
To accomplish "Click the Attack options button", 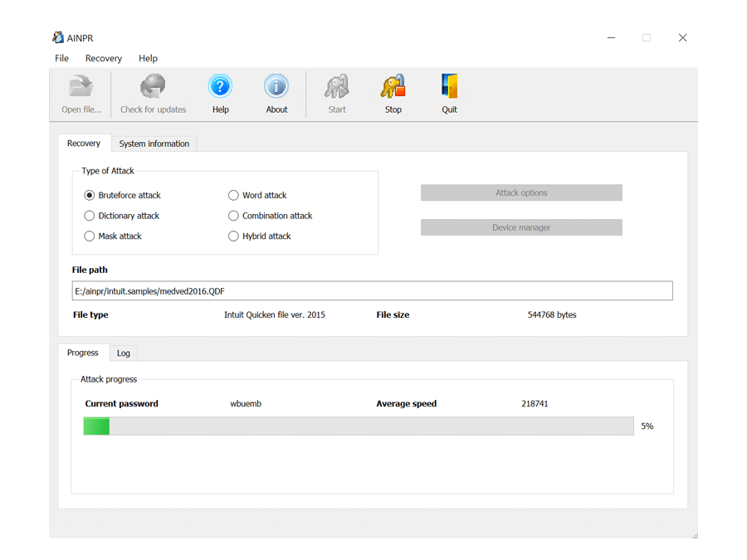I will pyautogui.click(x=521, y=193).
